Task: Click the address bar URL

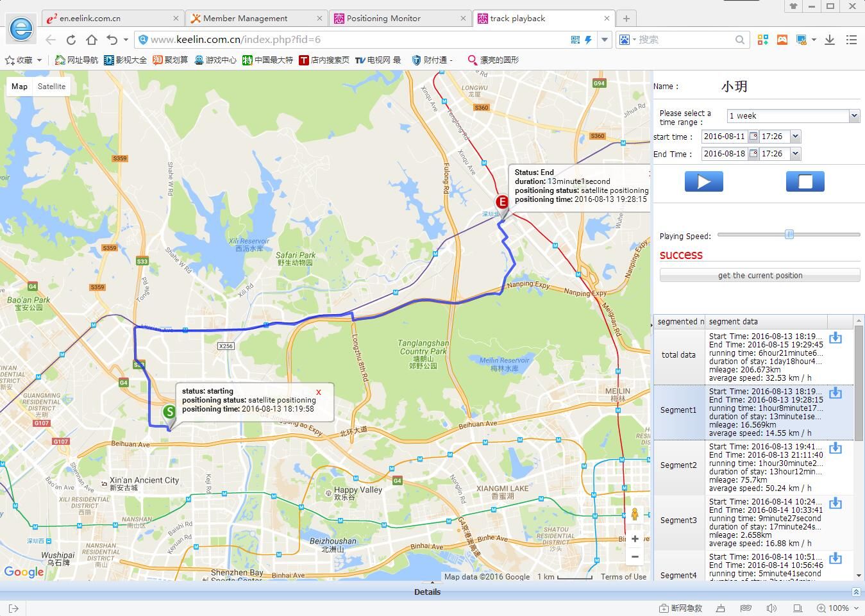Action: pos(235,40)
